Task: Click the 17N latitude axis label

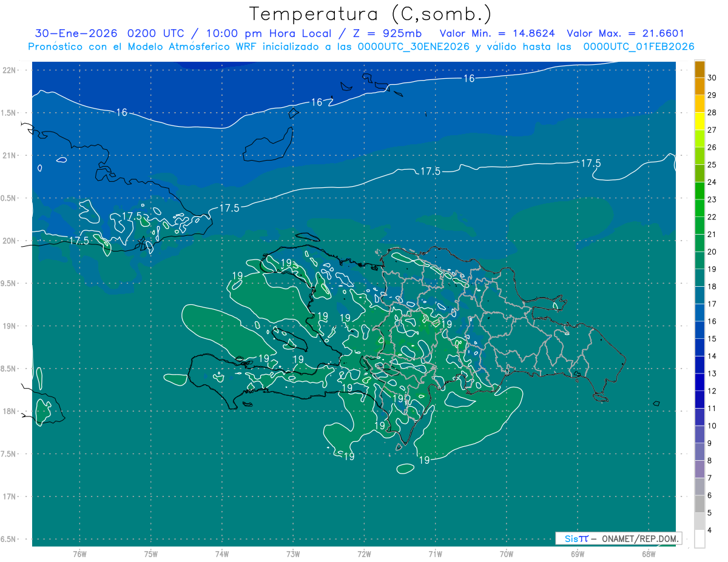Action: coord(10,497)
